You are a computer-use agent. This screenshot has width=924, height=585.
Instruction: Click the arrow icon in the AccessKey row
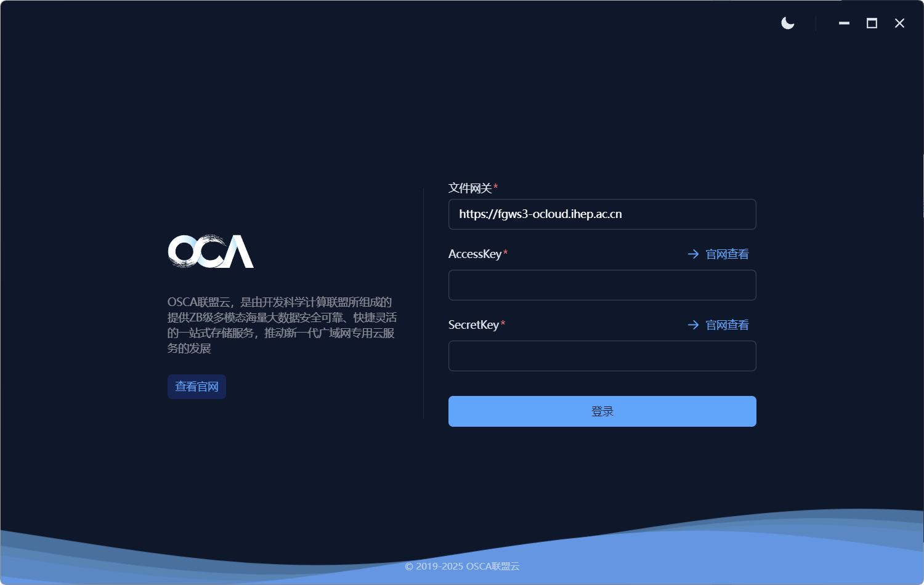point(693,254)
